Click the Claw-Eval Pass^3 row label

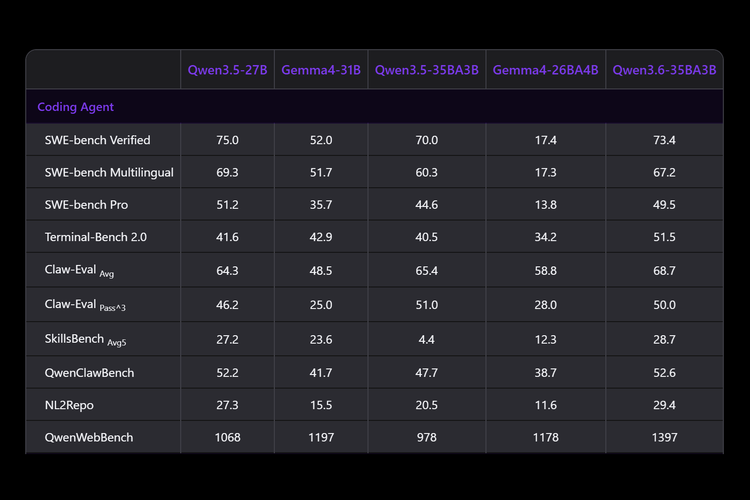pyautogui.click(x=85, y=305)
